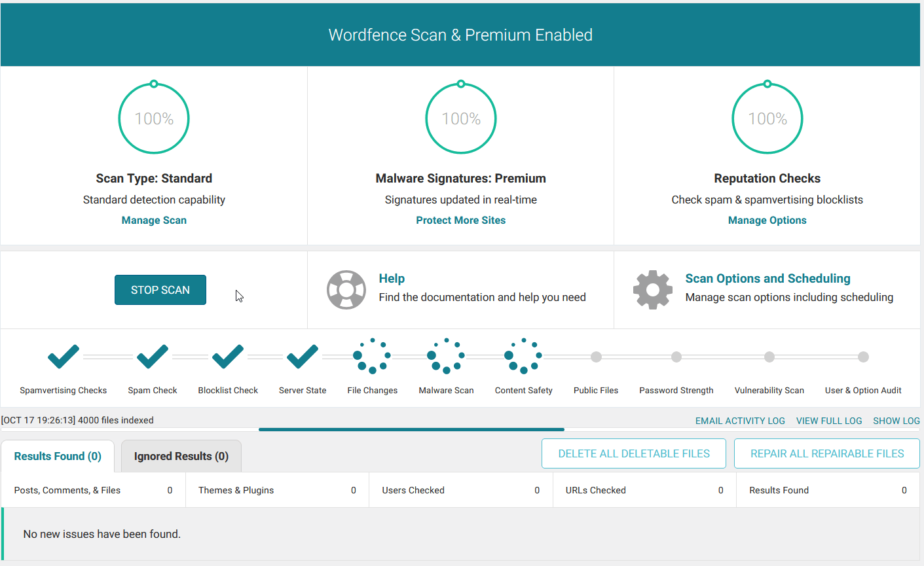Click the Server State checkmark icon
The height and width of the screenshot is (566, 924).
(302, 356)
